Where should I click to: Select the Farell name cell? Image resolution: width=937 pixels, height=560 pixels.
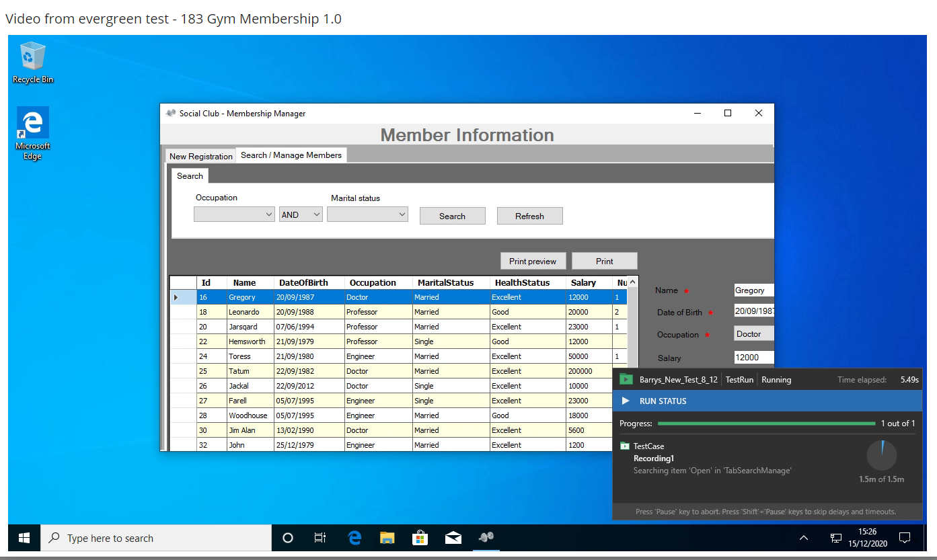(250, 401)
